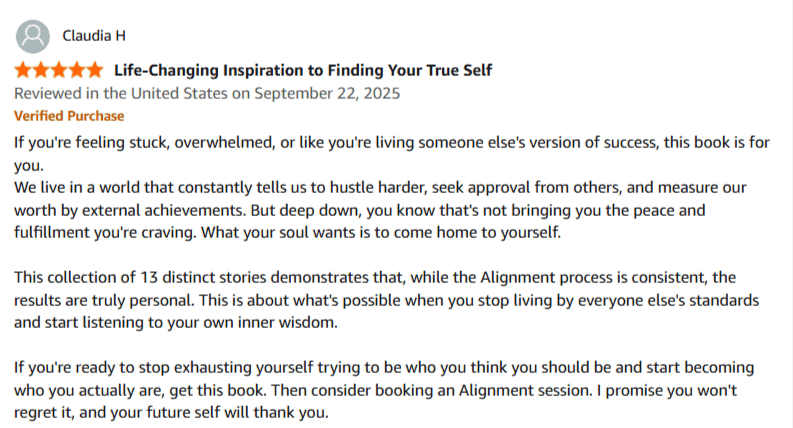The height and width of the screenshot is (428, 793).
Task: Click the second orange rating star
Action: click(x=41, y=71)
